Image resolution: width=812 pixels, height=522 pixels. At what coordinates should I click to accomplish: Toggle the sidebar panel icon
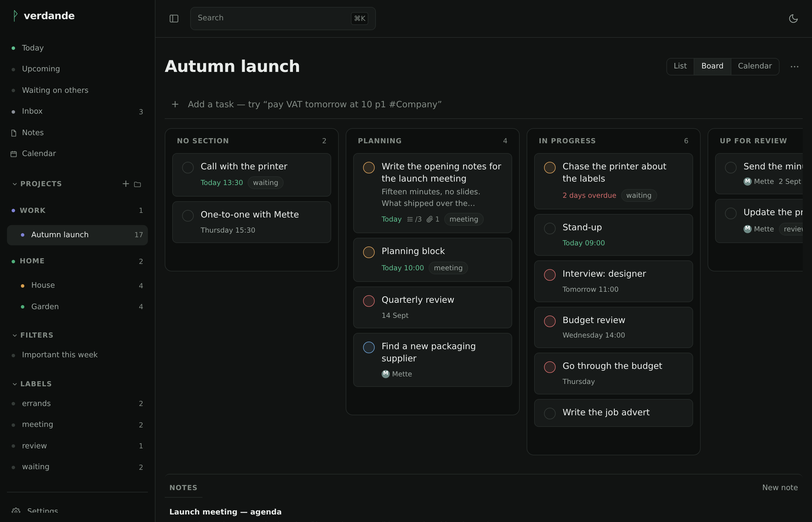174,18
